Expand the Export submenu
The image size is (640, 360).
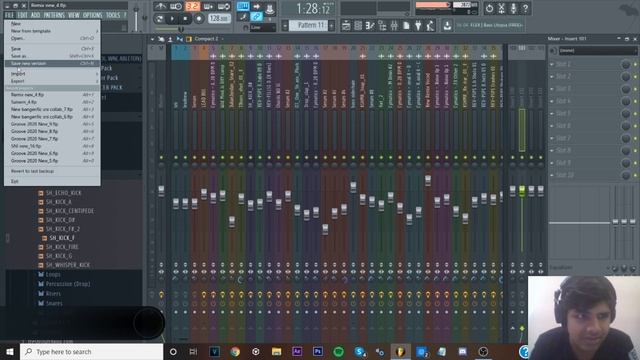pyautogui.click(x=52, y=81)
